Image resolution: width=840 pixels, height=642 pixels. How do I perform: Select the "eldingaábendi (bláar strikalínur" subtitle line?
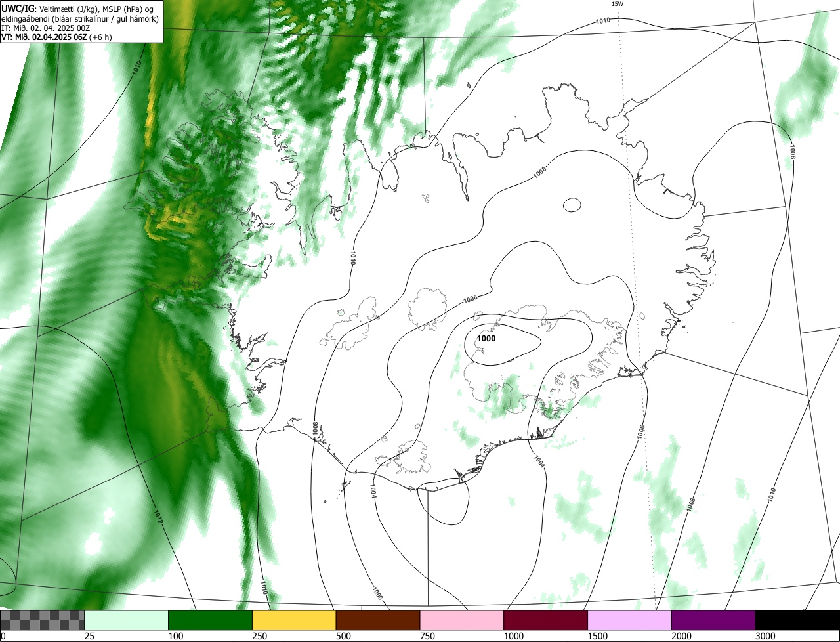coord(79,18)
